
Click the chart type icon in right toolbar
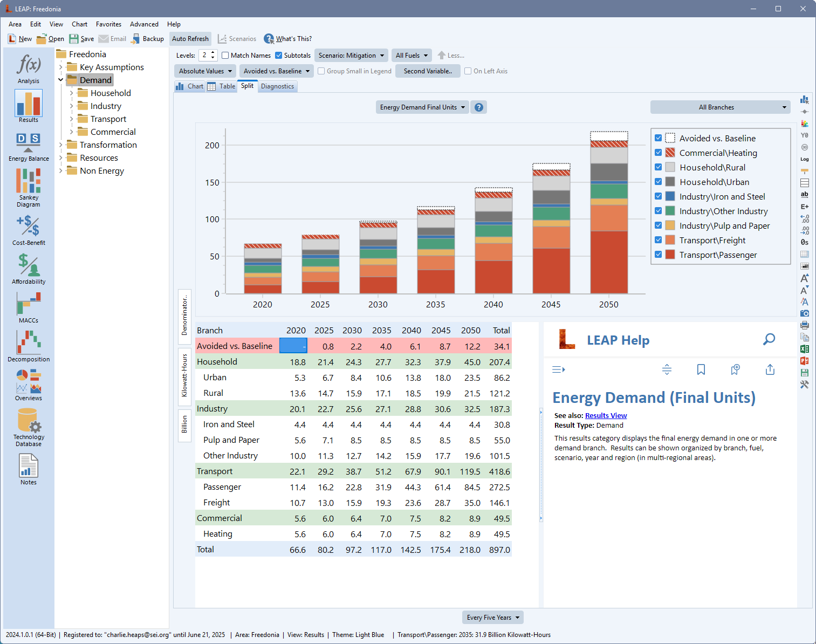coord(805,100)
